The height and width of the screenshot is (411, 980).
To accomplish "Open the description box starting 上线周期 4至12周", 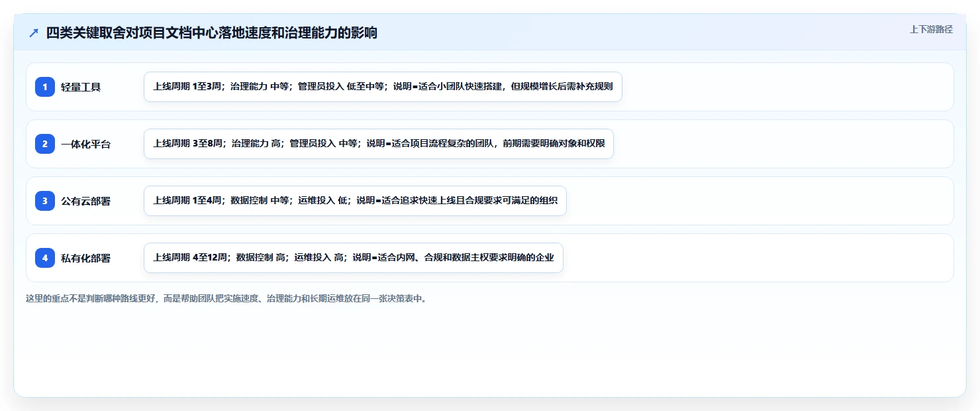I will [354, 258].
